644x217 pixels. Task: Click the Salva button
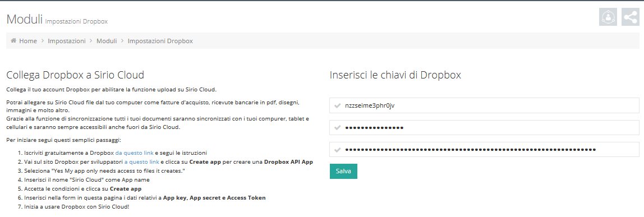(x=343, y=171)
